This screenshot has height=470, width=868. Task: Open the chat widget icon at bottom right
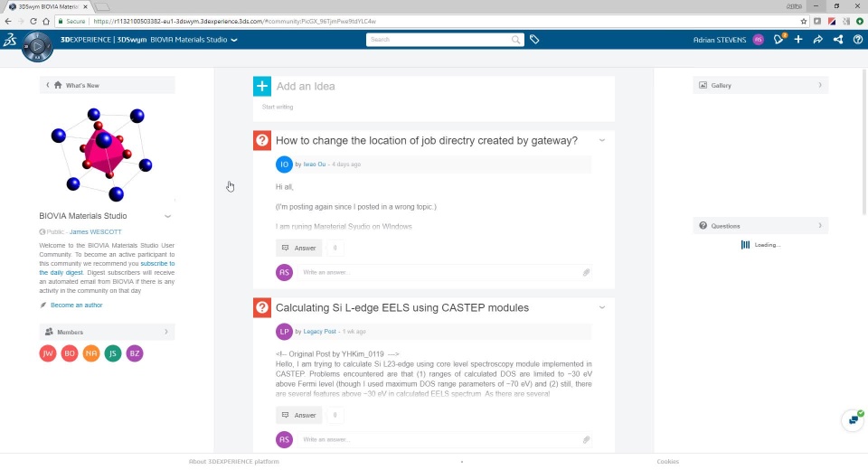point(853,419)
